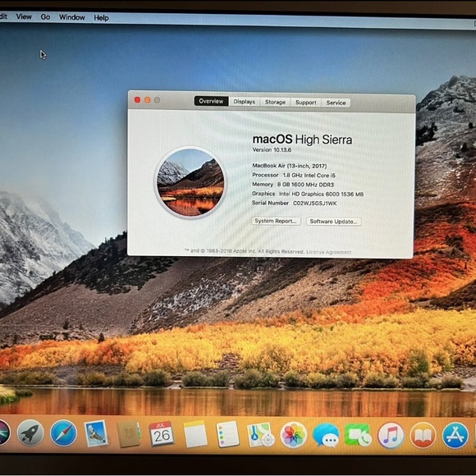The height and width of the screenshot is (476, 476).
Task: Open the Go menu
Action: (x=45, y=17)
